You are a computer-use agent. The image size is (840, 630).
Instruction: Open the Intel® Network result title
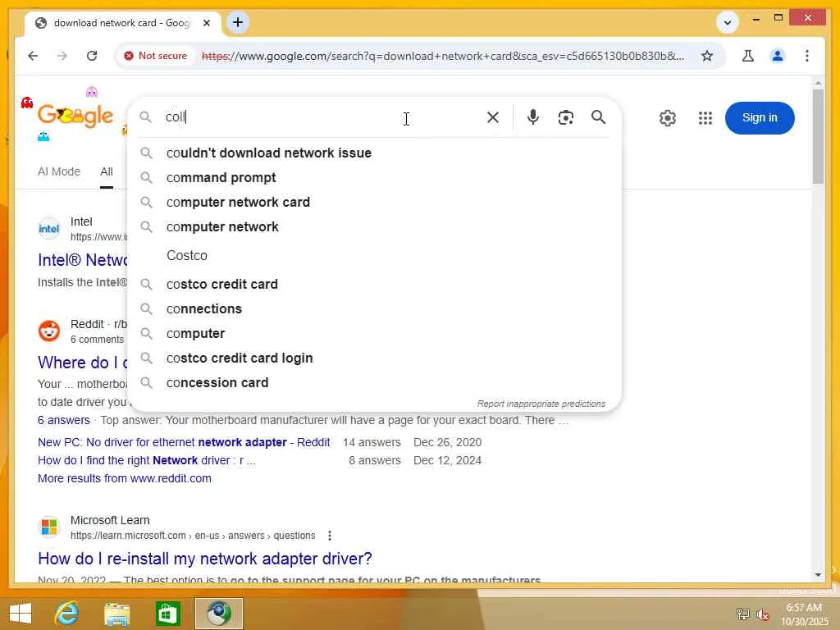click(83, 260)
